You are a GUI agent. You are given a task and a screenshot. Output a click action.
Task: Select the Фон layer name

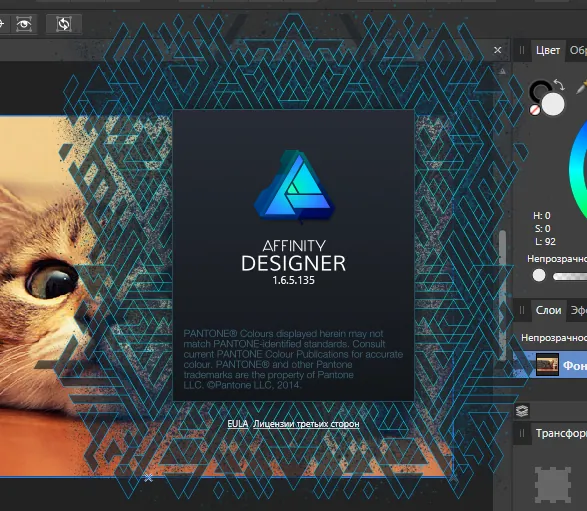point(574,365)
